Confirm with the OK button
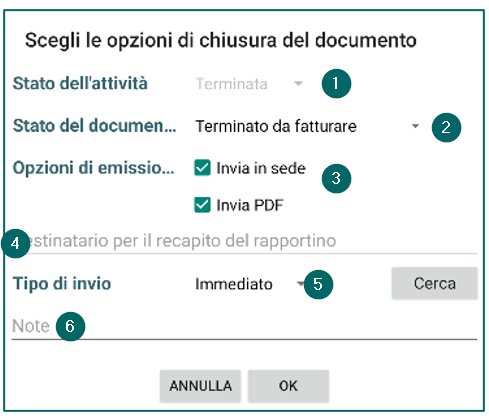 tap(288, 386)
